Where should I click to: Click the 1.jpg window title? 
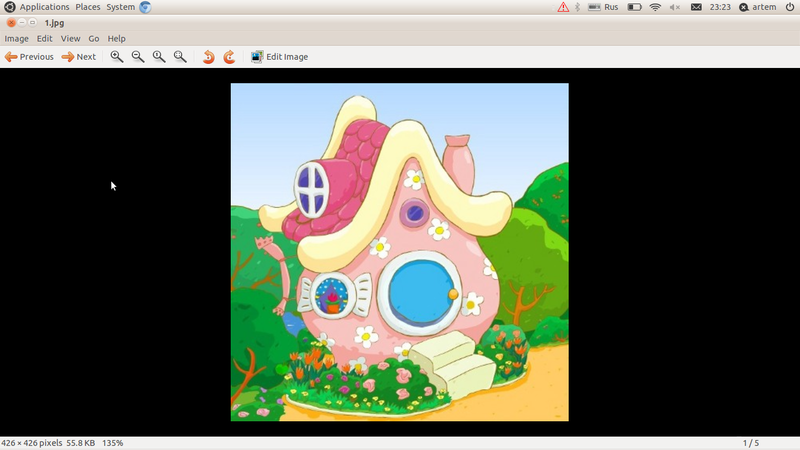[x=54, y=23]
